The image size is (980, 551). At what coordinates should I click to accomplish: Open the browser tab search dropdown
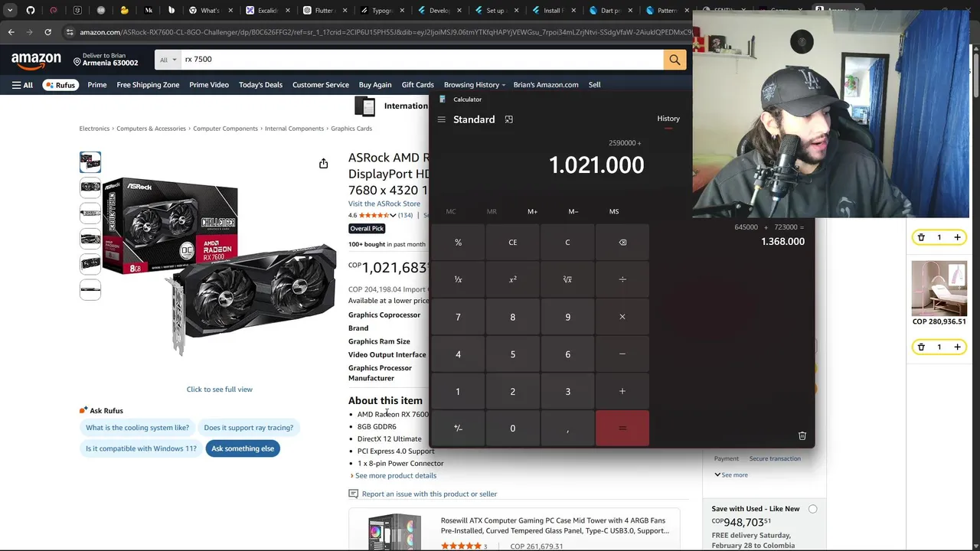[x=10, y=11]
